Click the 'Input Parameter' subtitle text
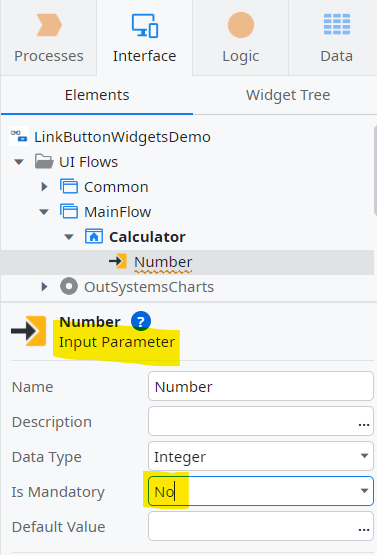 coord(117,342)
